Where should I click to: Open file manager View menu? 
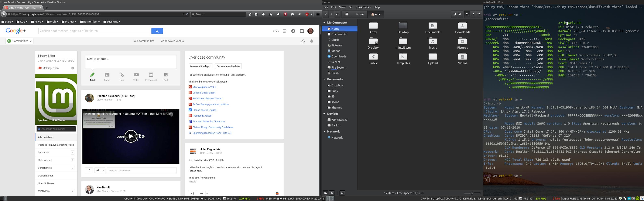342,7
